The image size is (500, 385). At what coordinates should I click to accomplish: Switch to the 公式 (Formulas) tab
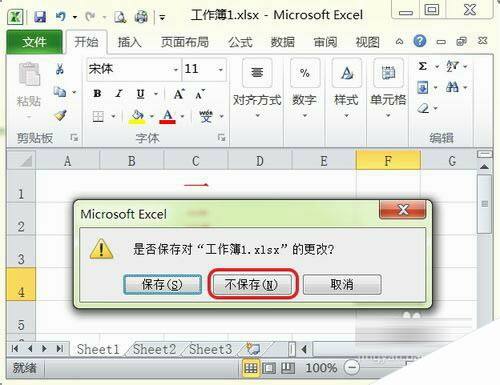pyautogui.click(x=240, y=42)
